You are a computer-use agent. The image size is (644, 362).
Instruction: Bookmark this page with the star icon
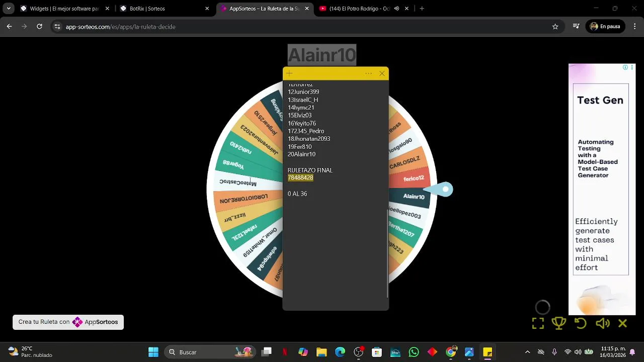555,27
